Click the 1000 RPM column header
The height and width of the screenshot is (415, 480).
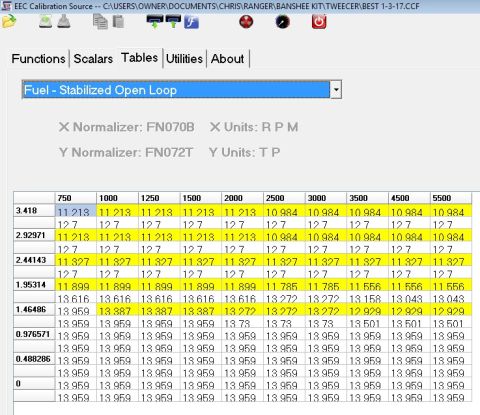coord(117,198)
